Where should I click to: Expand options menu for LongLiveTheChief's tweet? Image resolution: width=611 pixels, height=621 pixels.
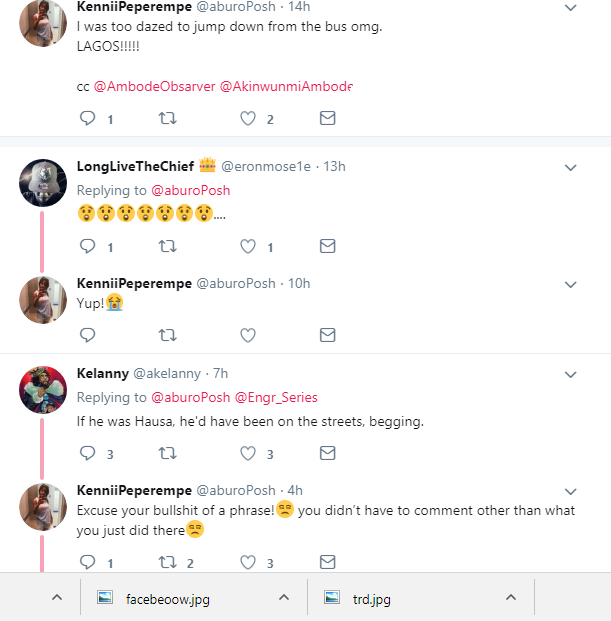click(x=571, y=167)
